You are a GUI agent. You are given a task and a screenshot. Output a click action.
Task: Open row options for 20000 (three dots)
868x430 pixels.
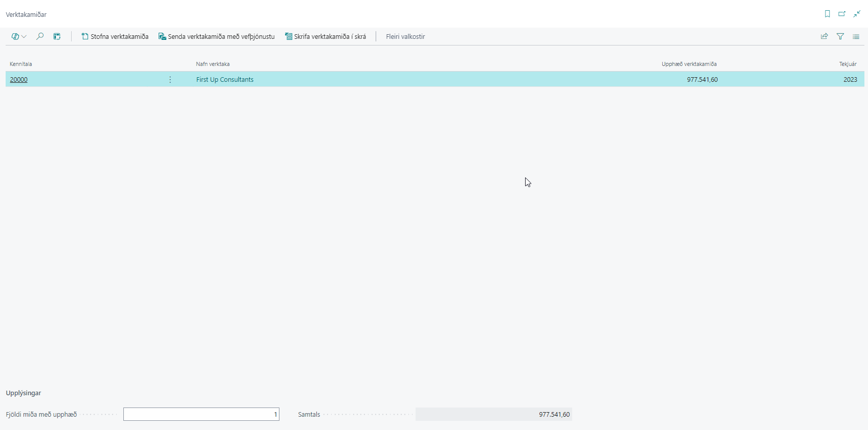point(170,79)
